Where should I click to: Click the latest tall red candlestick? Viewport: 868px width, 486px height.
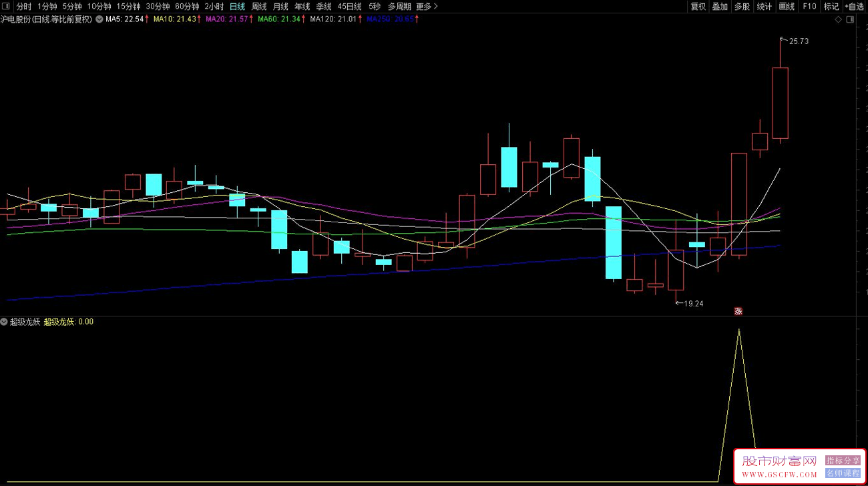click(x=780, y=103)
